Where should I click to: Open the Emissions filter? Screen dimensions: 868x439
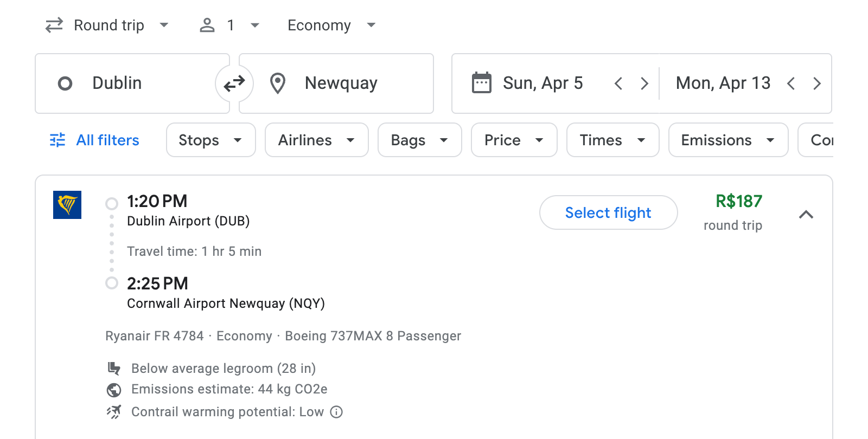coord(727,140)
